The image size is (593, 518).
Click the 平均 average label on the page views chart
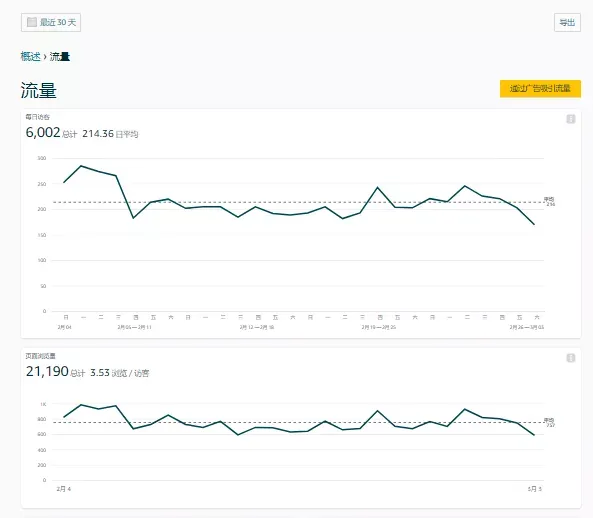coord(549,420)
